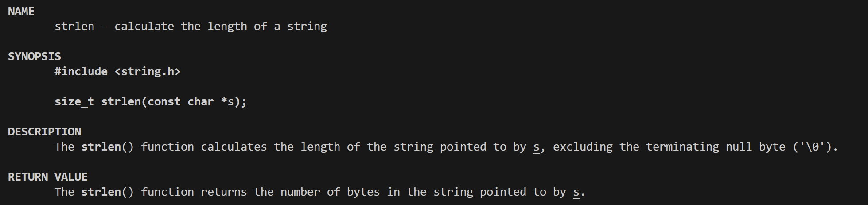The image size is (868, 205).
Task: Click the RETURN VALUE section heading
Action: [x=48, y=177]
